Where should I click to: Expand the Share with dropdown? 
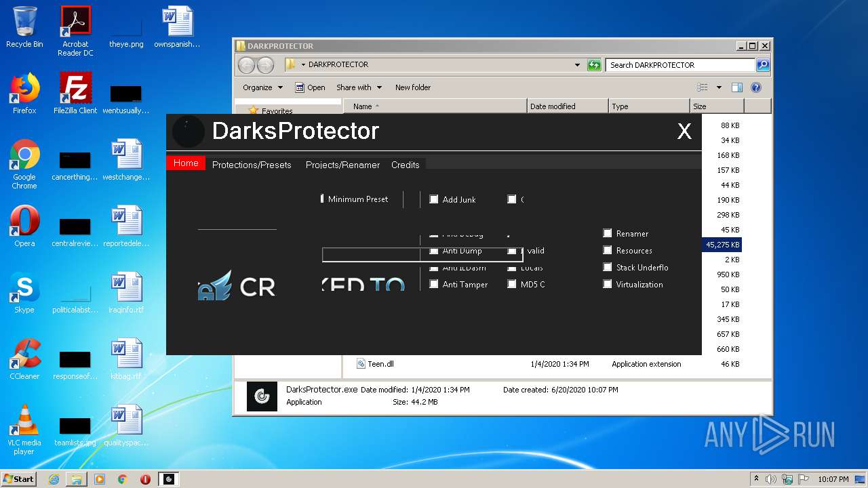click(x=359, y=87)
